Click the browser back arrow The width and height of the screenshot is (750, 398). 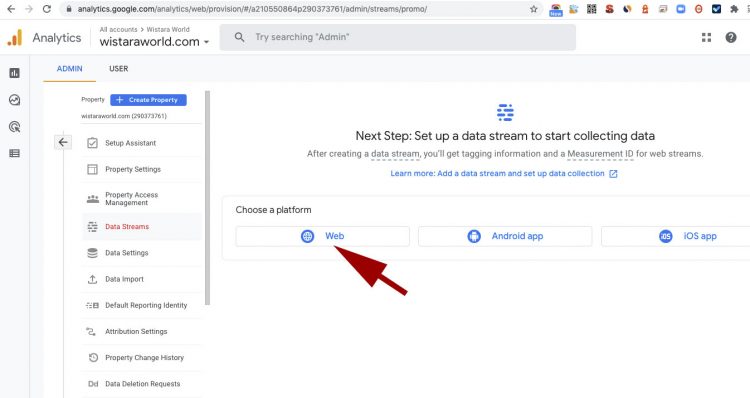point(11,9)
